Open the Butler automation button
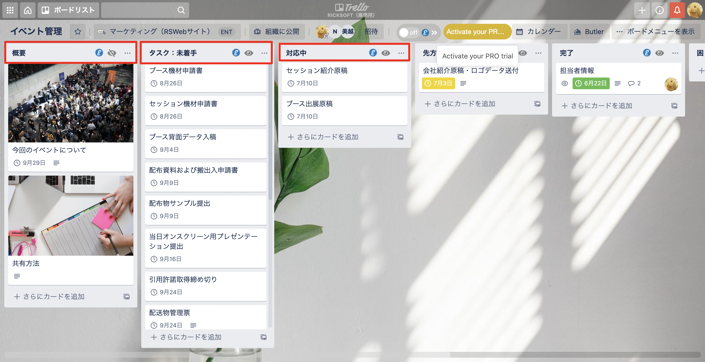Image resolution: width=705 pixels, height=362 pixels. coord(589,32)
